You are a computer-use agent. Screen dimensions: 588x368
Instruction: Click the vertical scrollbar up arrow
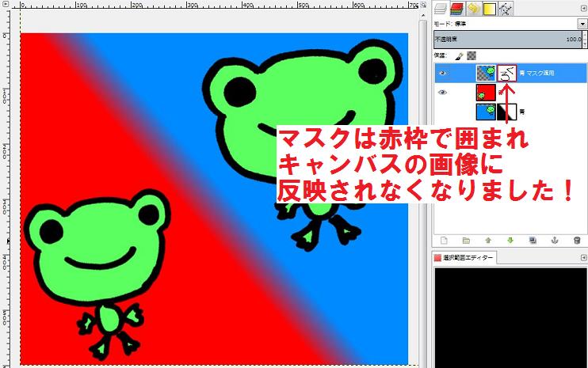[423, 15]
